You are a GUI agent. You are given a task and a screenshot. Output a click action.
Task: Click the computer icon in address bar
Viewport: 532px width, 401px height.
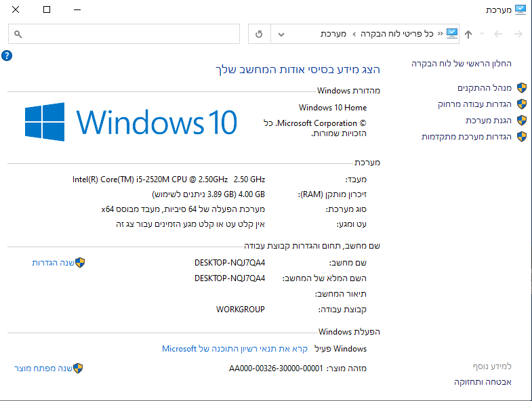[452, 34]
